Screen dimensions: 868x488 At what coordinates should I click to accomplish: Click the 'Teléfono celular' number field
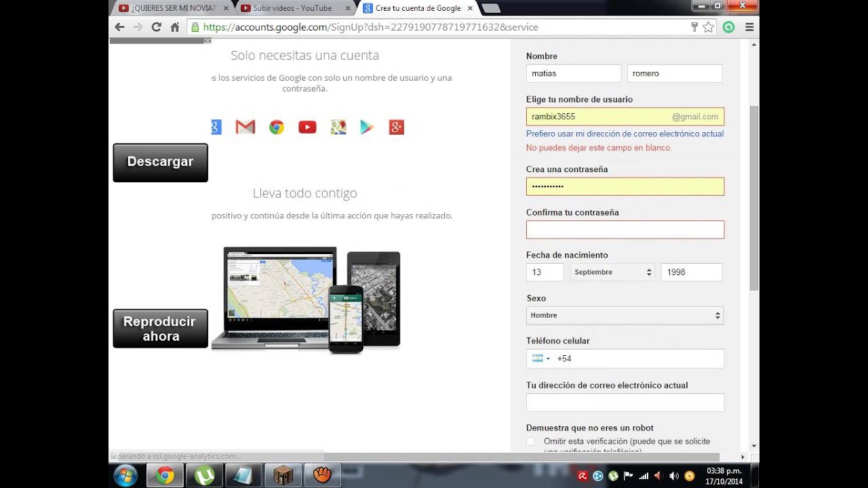coord(625,359)
